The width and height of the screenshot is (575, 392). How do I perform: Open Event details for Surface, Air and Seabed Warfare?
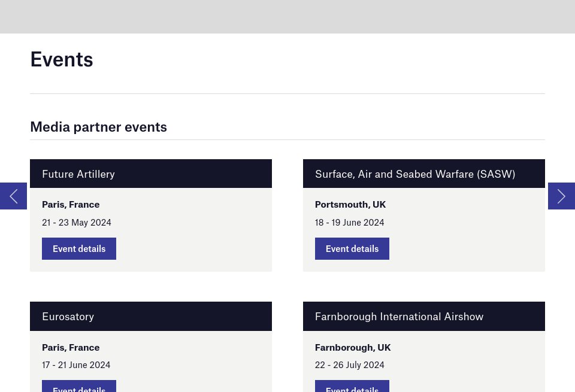[x=352, y=248]
